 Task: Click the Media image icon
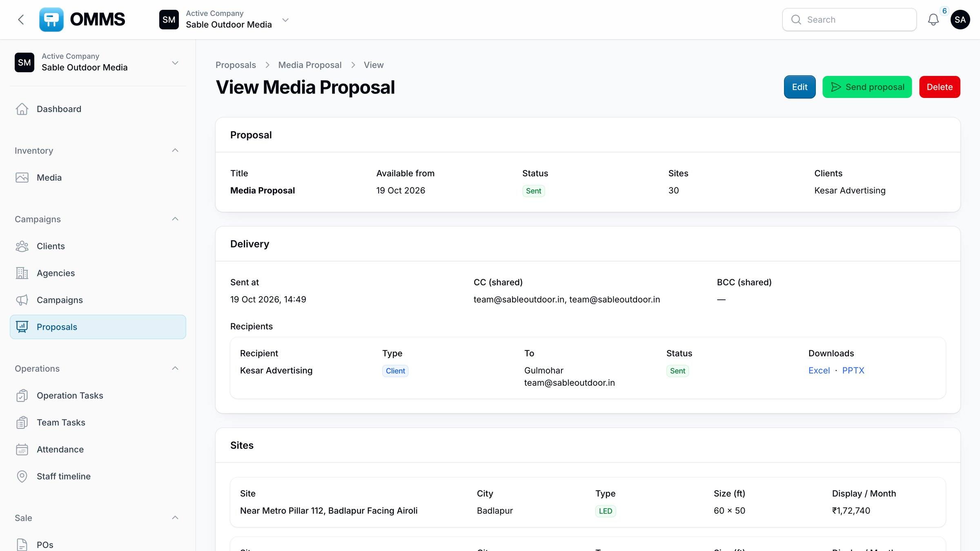(x=22, y=178)
